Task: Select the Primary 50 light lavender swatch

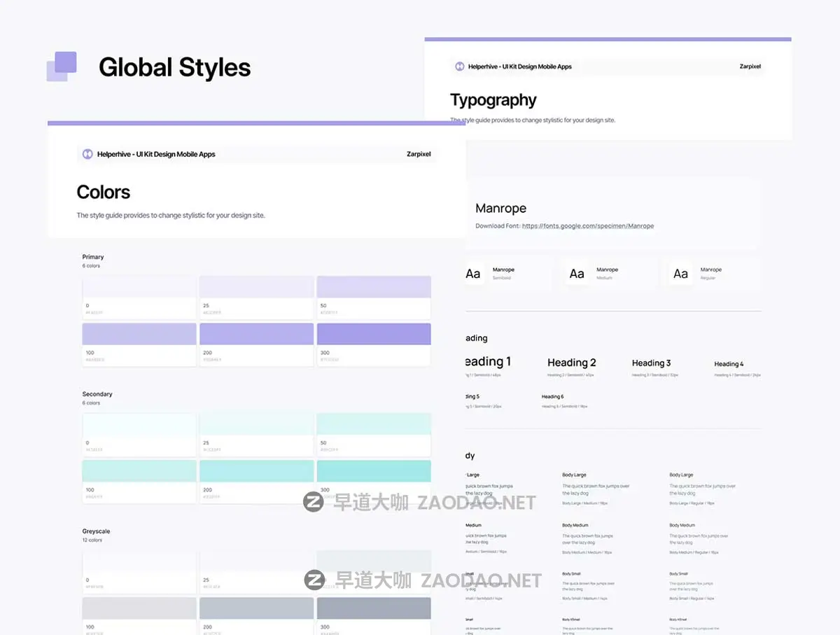Action: [373, 287]
